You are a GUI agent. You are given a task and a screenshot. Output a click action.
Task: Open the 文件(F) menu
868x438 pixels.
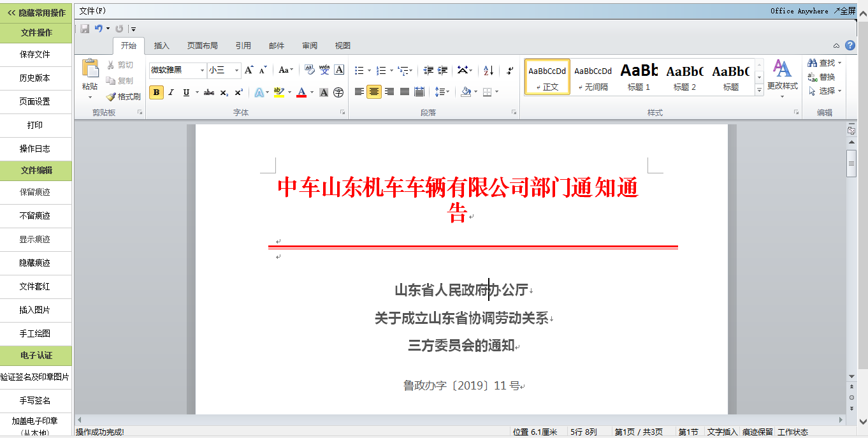(x=92, y=11)
